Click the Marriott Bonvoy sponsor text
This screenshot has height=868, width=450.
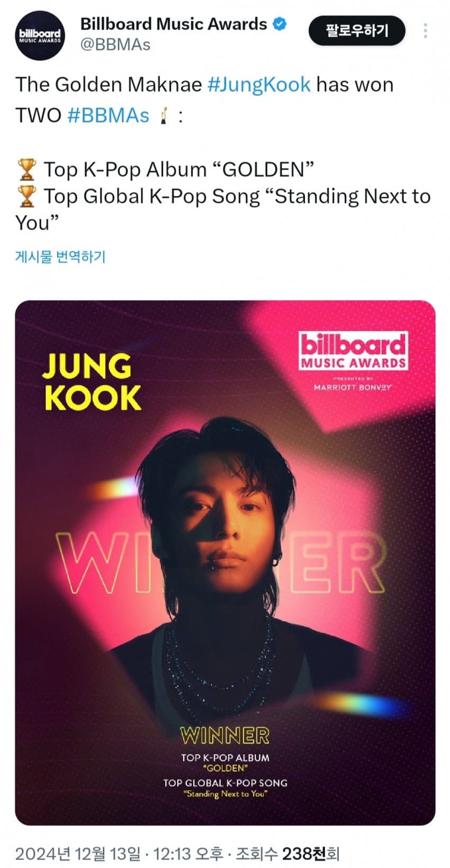point(353,387)
